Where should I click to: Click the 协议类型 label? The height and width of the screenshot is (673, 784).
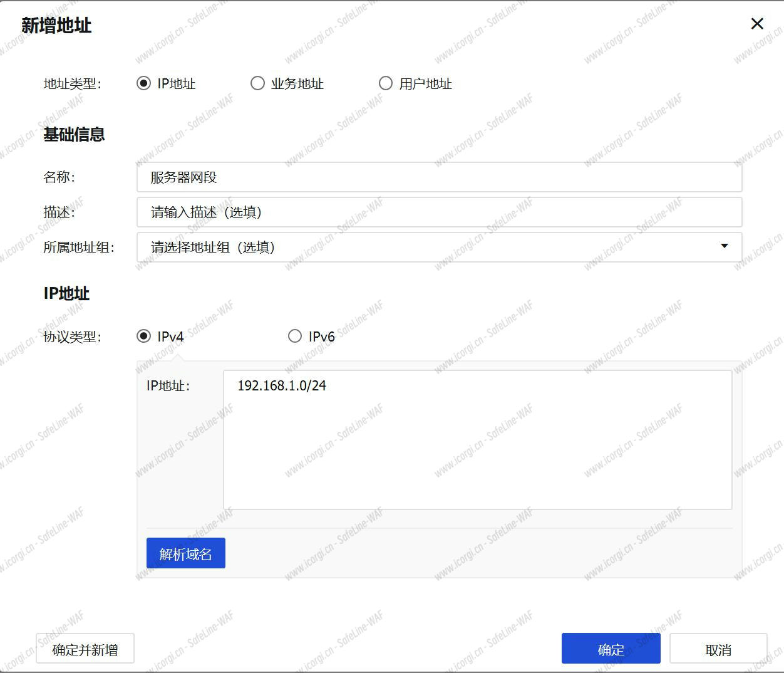pyautogui.click(x=72, y=336)
